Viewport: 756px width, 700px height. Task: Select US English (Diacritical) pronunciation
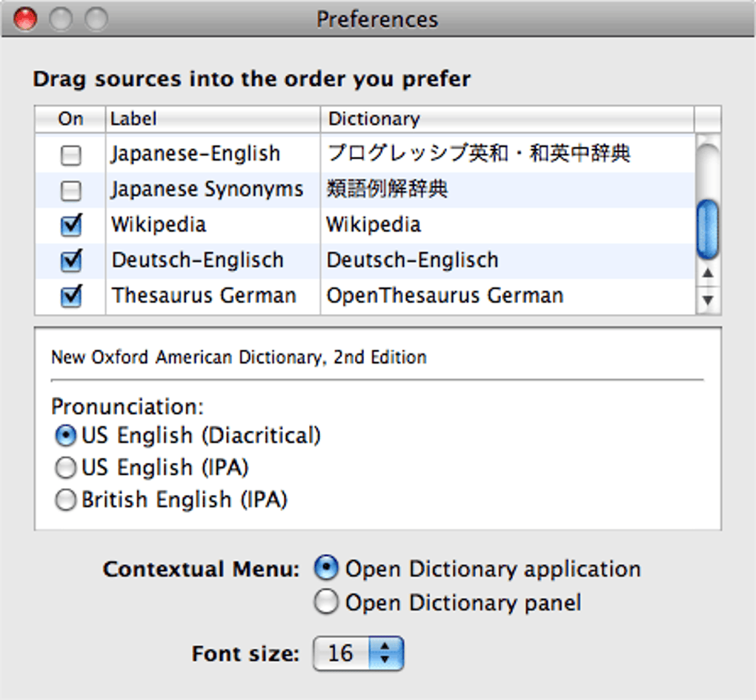[65, 436]
